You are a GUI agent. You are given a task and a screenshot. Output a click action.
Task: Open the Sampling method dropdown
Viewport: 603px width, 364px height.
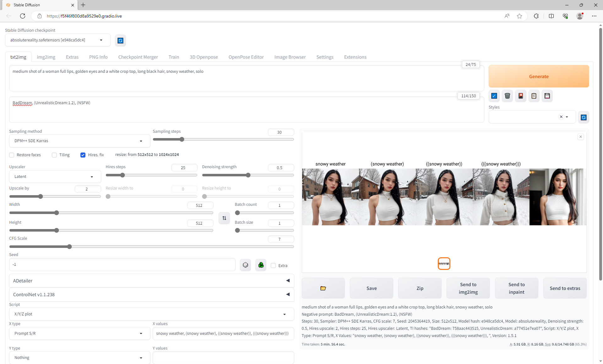[x=79, y=141]
